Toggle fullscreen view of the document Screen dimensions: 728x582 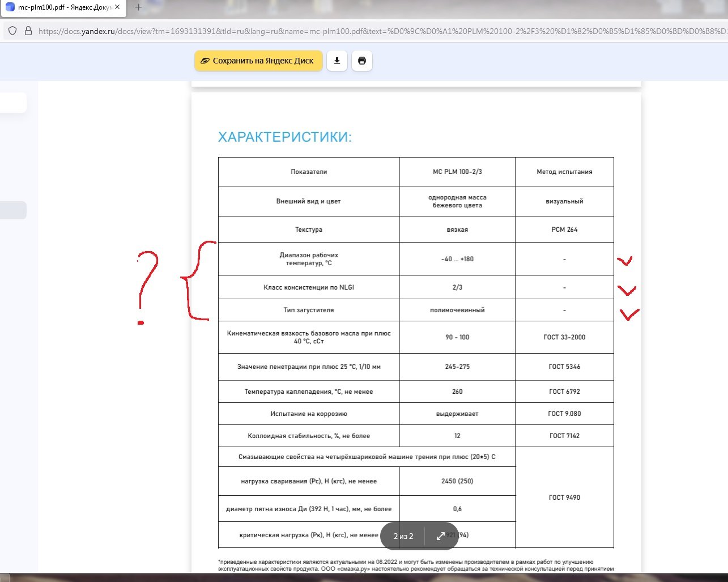[x=440, y=536]
